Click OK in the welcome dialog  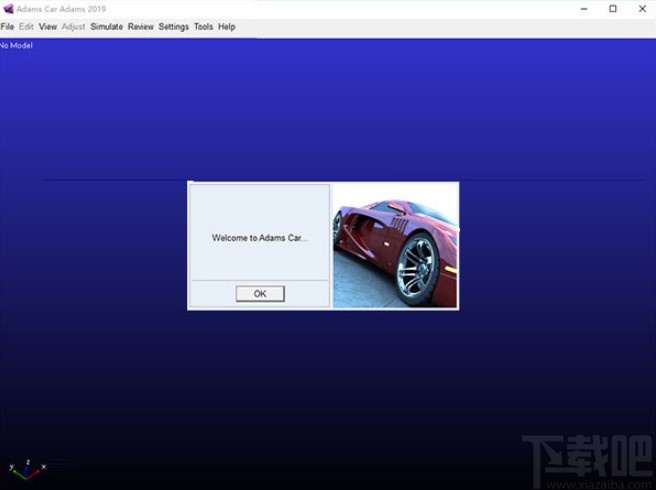(260, 294)
